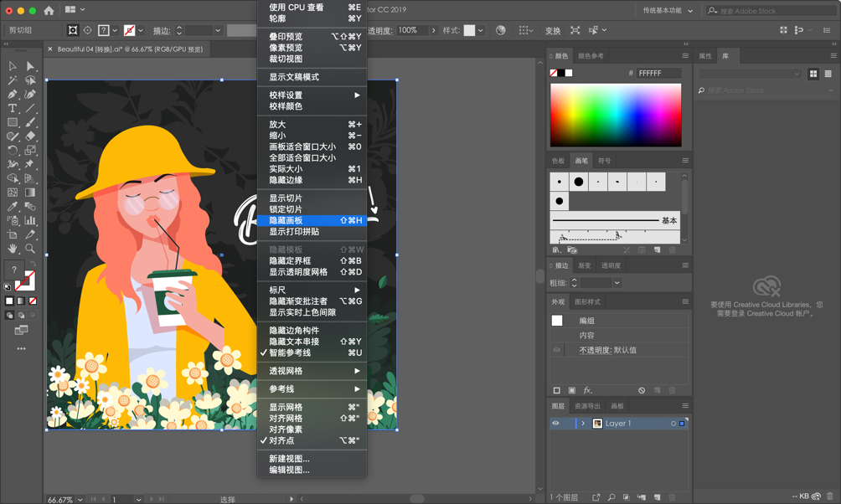Toggle Layer 1 visibility eye
The image size is (841, 504).
pyautogui.click(x=555, y=423)
